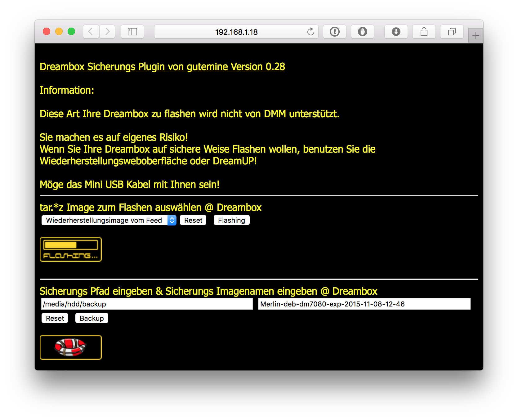Screen dimensions: 518x420
Task: Minimize the Safari window
Action: pyautogui.click(x=59, y=31)
